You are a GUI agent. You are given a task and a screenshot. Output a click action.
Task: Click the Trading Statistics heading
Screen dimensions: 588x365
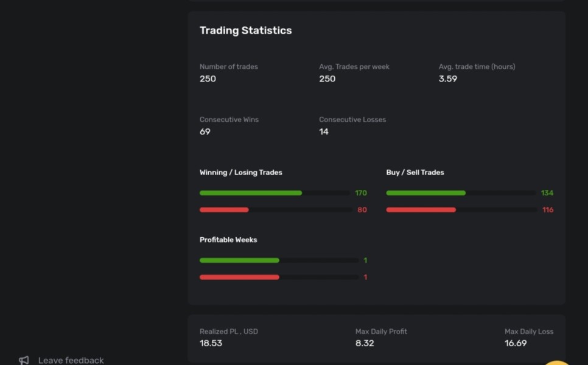tap(245, 30)
